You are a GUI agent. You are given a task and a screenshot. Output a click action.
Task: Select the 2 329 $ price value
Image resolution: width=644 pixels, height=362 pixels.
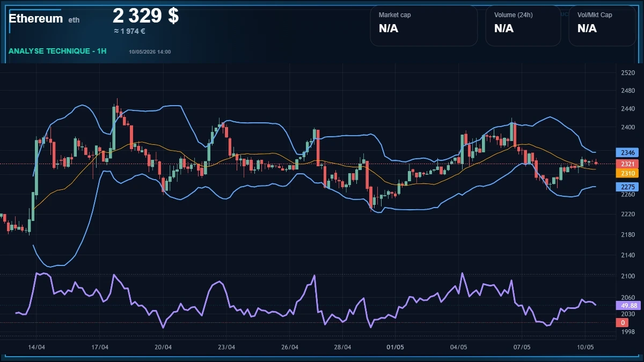tap(146, 15)
